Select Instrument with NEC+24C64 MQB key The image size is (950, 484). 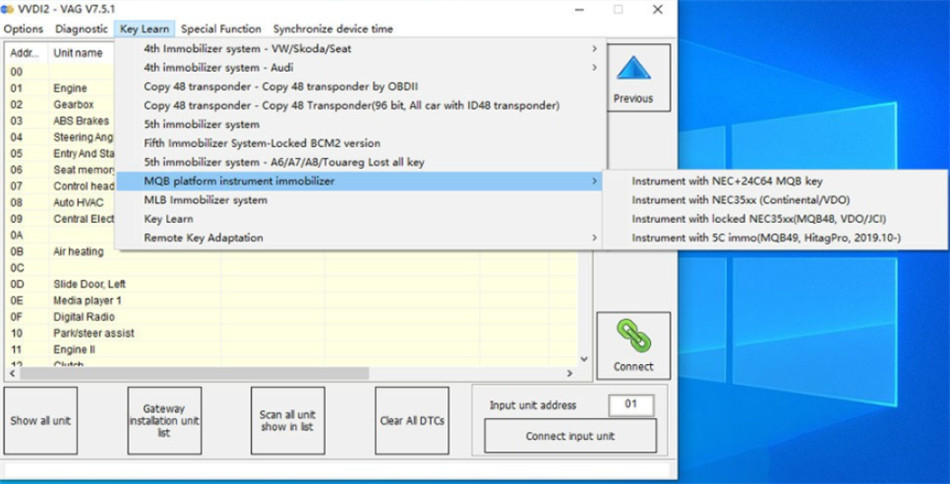click(x=727, y=181)
